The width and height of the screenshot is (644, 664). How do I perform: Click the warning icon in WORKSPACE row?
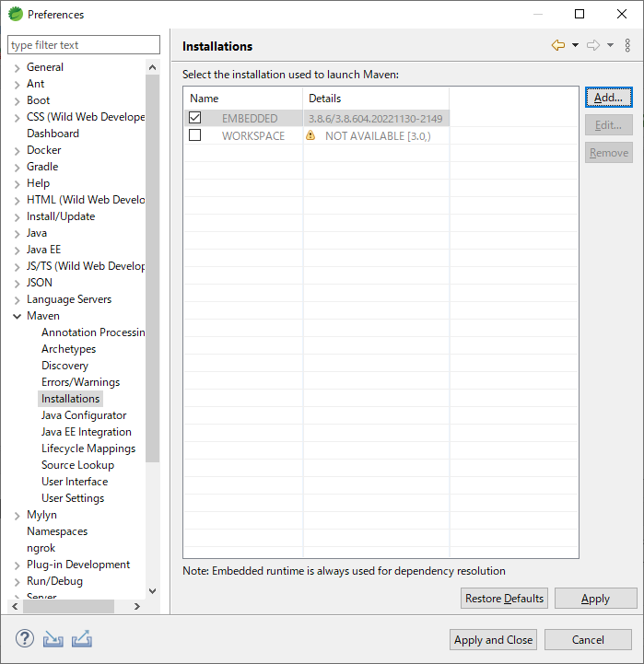point(310,135)
